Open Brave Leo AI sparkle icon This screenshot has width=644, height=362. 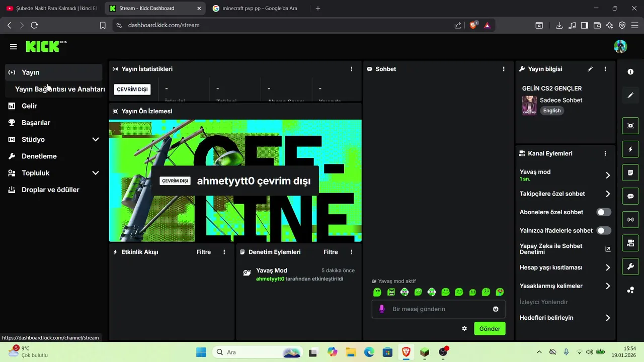pyautogui.click(x=610, y=25)
